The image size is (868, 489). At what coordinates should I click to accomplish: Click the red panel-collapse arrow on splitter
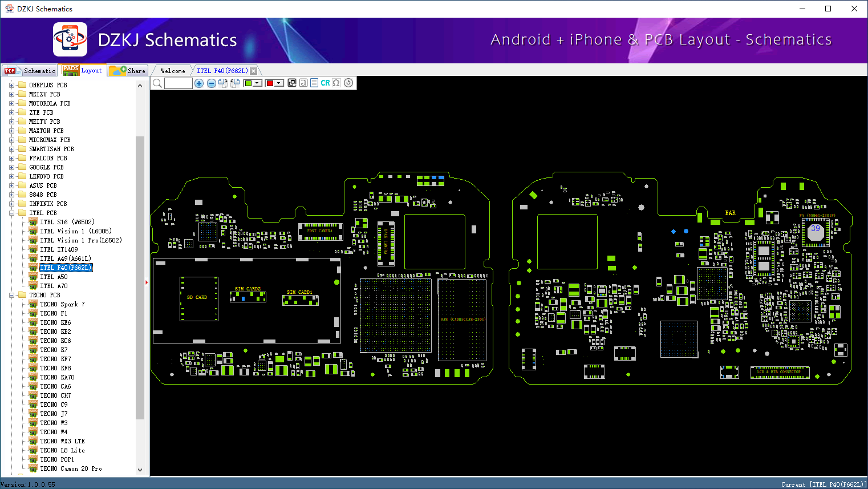(147, 282)
